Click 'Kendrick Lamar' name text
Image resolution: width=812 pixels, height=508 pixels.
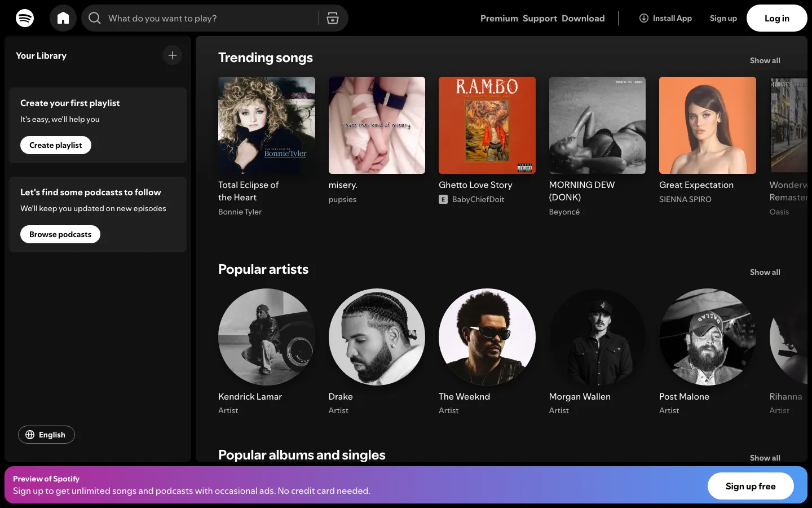click(250, 396)
